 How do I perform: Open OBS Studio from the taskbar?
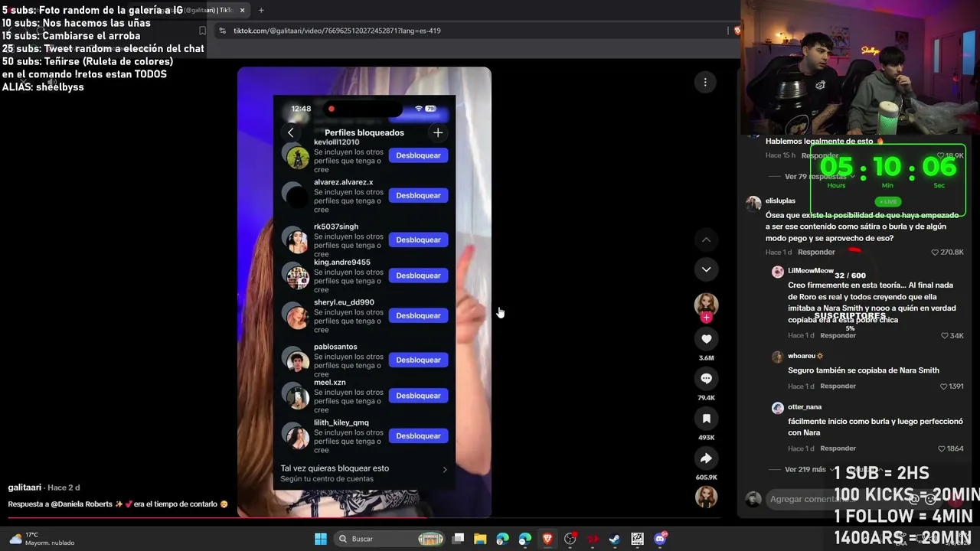click(570, 539)
